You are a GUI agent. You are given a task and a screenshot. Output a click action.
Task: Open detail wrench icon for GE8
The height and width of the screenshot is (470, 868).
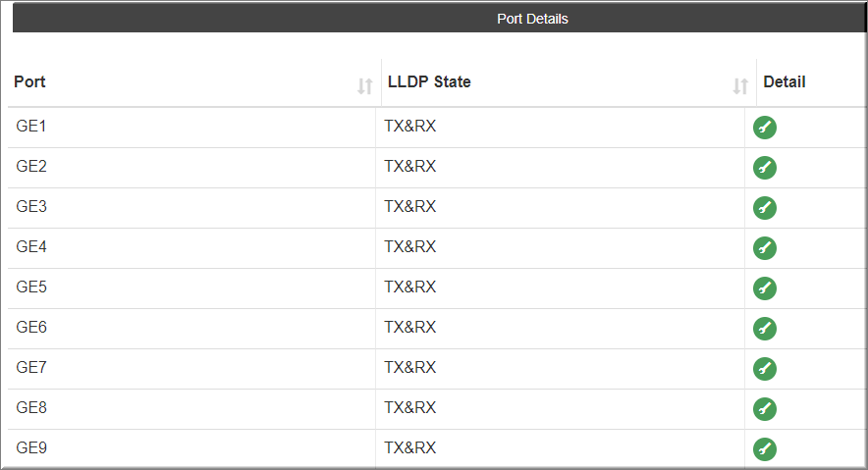tap(765, 409)
